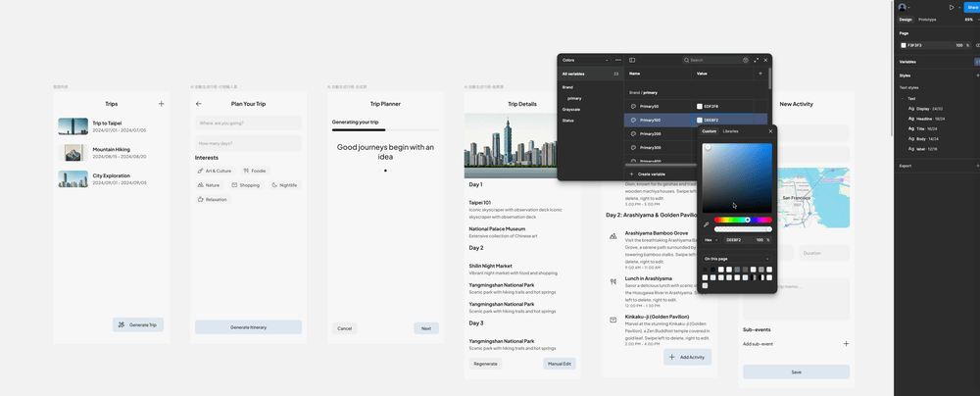The width and height of the screenshot is (980, 396).
Task: Open the dropdown arrow beside Present button
Action: 959,8
